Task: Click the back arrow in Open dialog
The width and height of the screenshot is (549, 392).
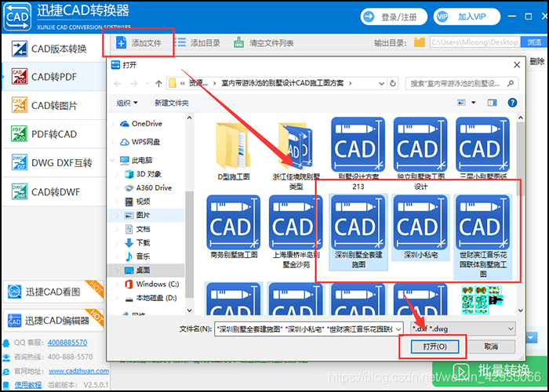Action: (x=118, y=84)
